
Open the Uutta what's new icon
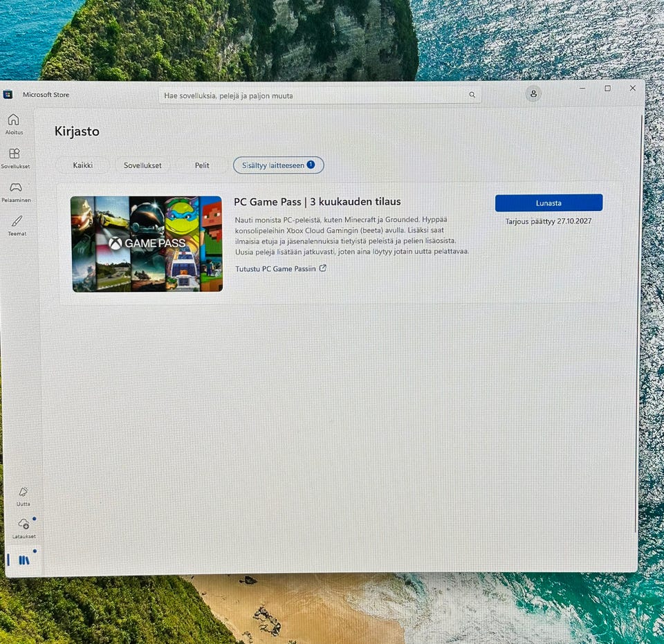coord(24,492)
